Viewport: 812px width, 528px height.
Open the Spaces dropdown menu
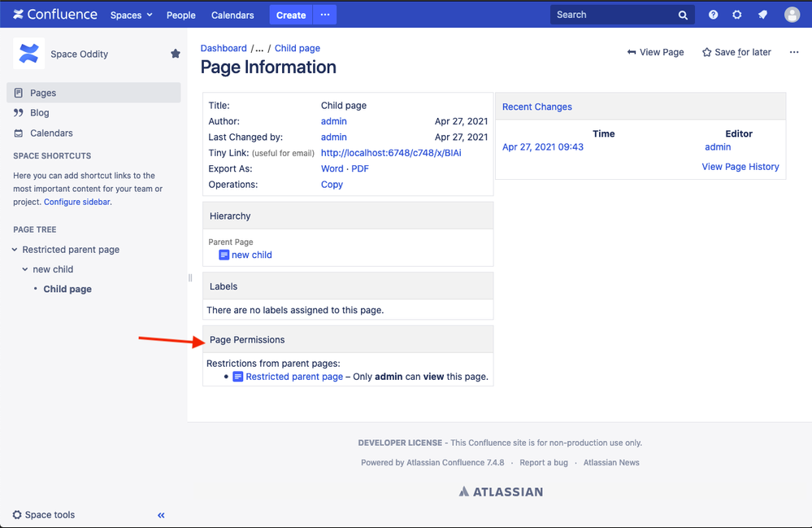pyautogui.click(x=131, y=15)
